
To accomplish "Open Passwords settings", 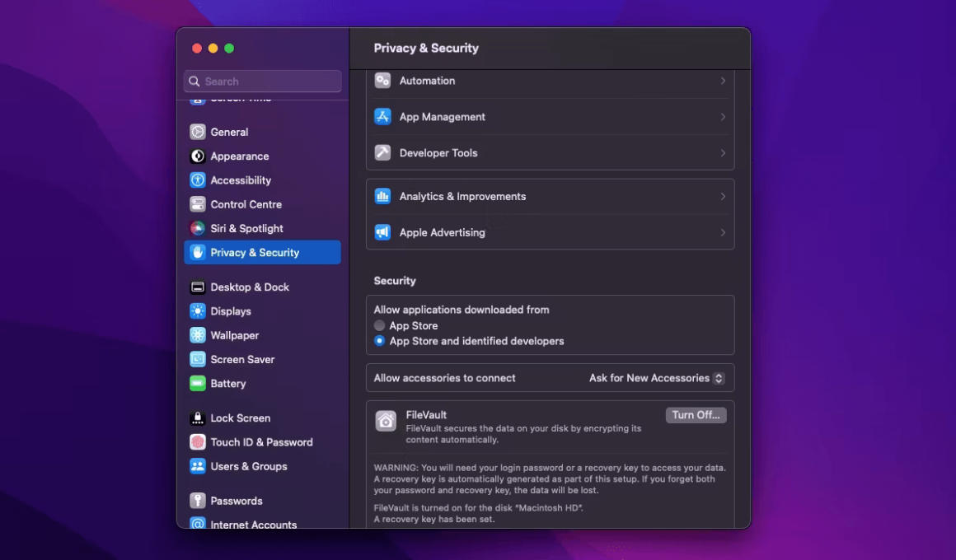I will pyautogui.click(x=262, y=500).
